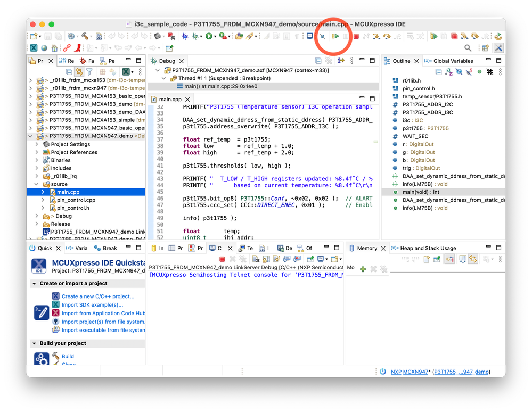Collapse the source folder in project tree
This screenshot has height=412, width=532.
tap(37, 184)
